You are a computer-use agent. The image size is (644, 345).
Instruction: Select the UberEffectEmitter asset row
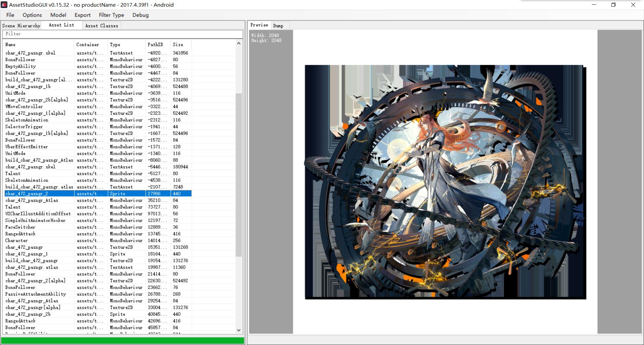click(98, 147)
